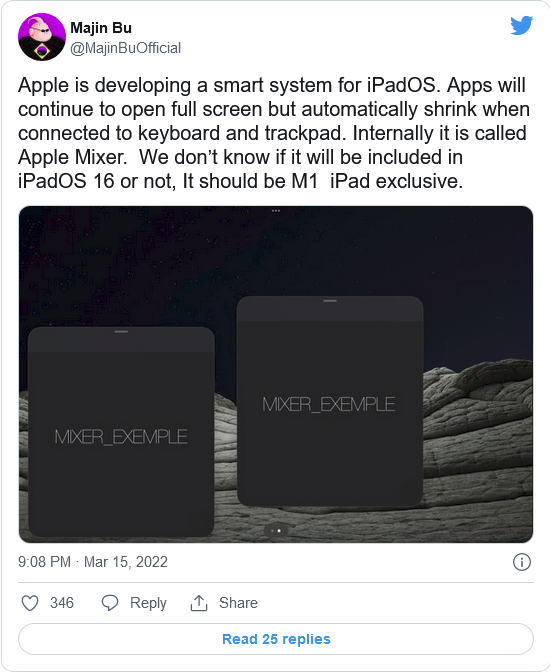Click the three-dot multitasking indicator atop the image
The height and width of the screenshot is (672, 550).
coord(276,211)
